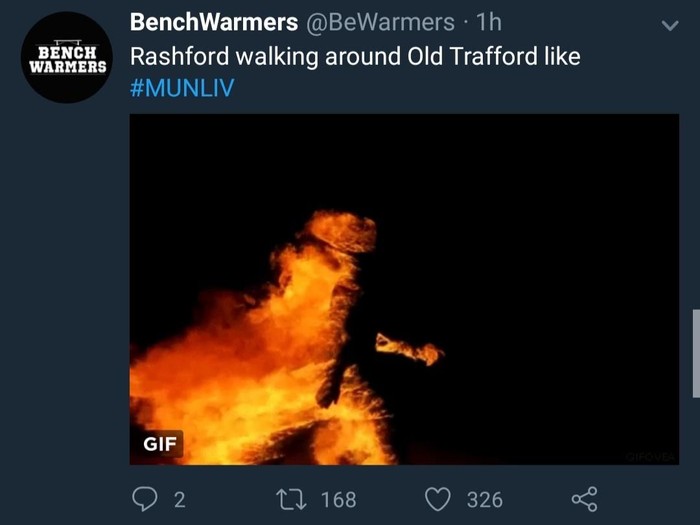
Task: Open the Bench Warmers profile avatar
Action: tap(67, 58)
